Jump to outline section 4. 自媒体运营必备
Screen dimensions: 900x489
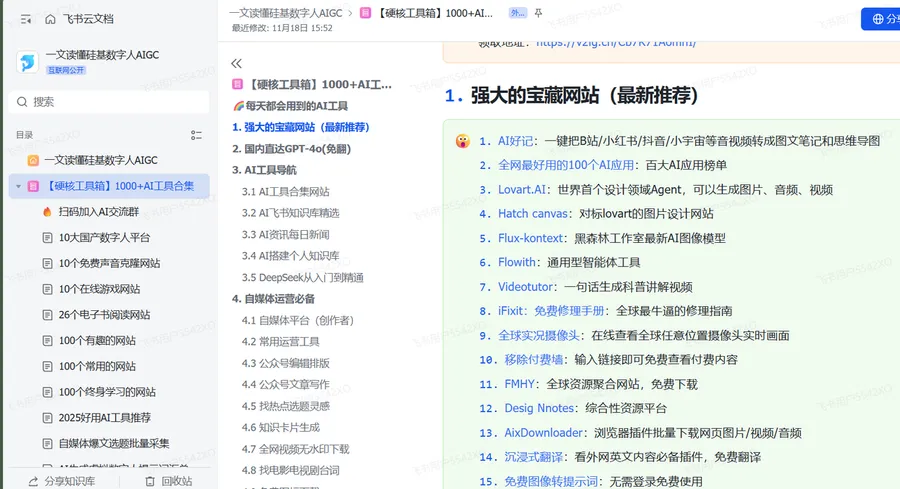click(273, 299)
